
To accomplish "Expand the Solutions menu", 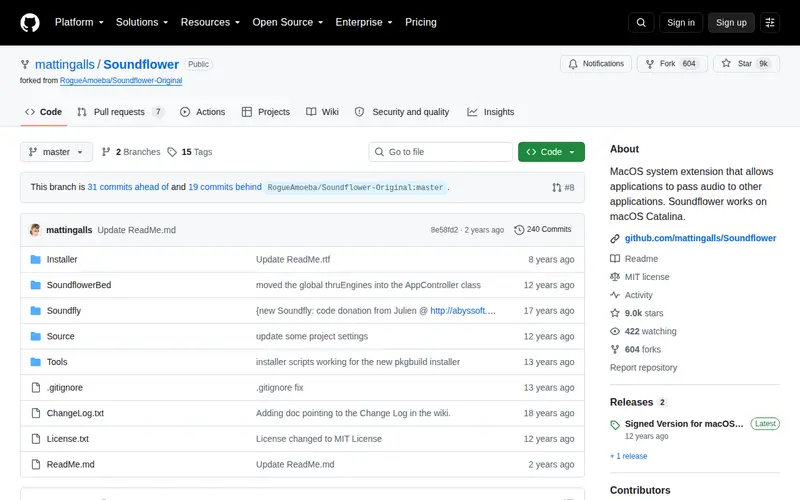I will coord(142,22).
